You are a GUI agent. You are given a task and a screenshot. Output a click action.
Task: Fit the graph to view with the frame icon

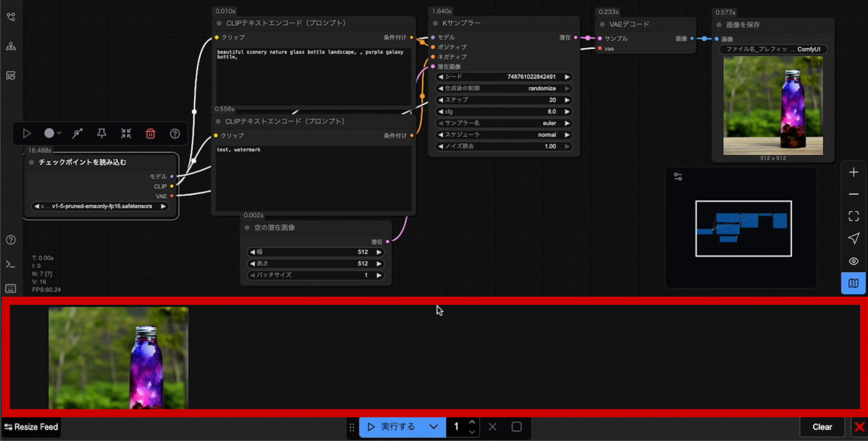(853, 216)
